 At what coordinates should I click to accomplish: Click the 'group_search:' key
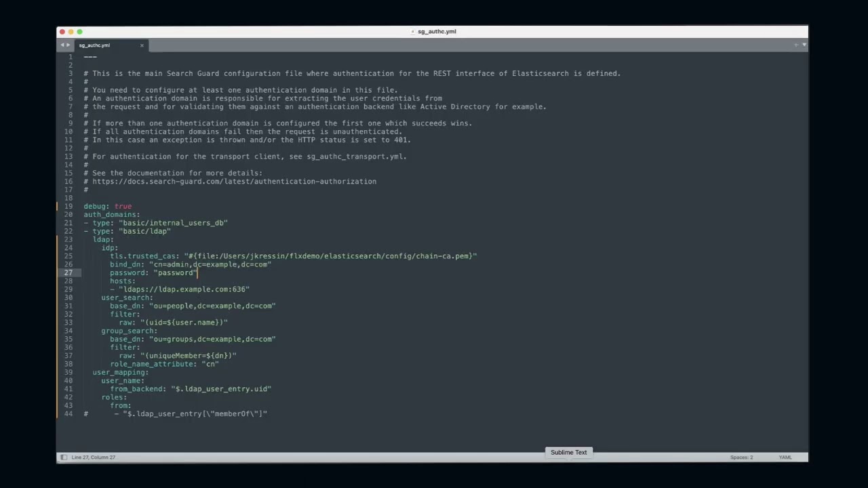[129, 331]
